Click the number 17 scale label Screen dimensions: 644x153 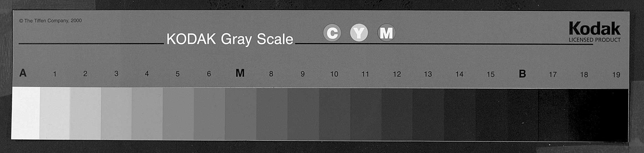pyautogui.click(x=553, y=75)
